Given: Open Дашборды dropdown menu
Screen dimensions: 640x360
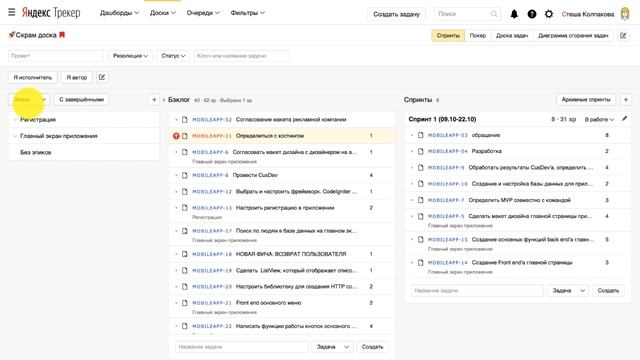Looking at the screenshot, I should (119, 13).
